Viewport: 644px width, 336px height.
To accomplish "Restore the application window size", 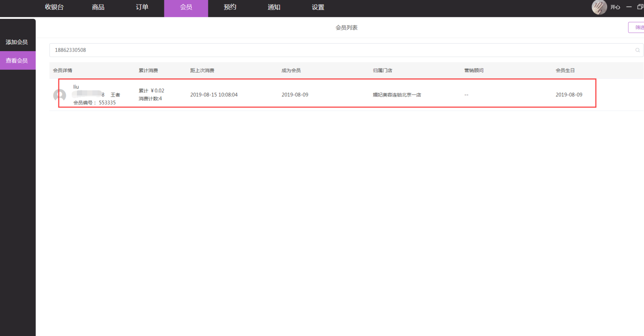I will click(x=640, y=7).
